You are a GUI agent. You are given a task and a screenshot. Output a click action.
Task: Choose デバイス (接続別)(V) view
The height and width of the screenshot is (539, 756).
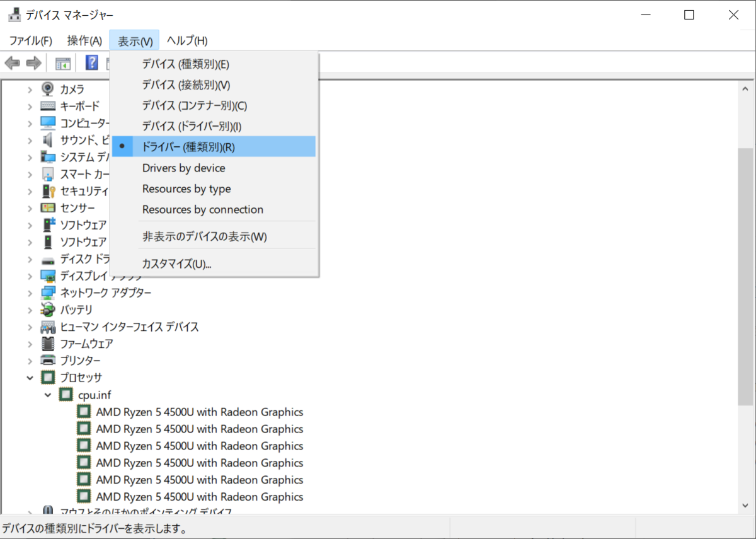coord(214,84)
